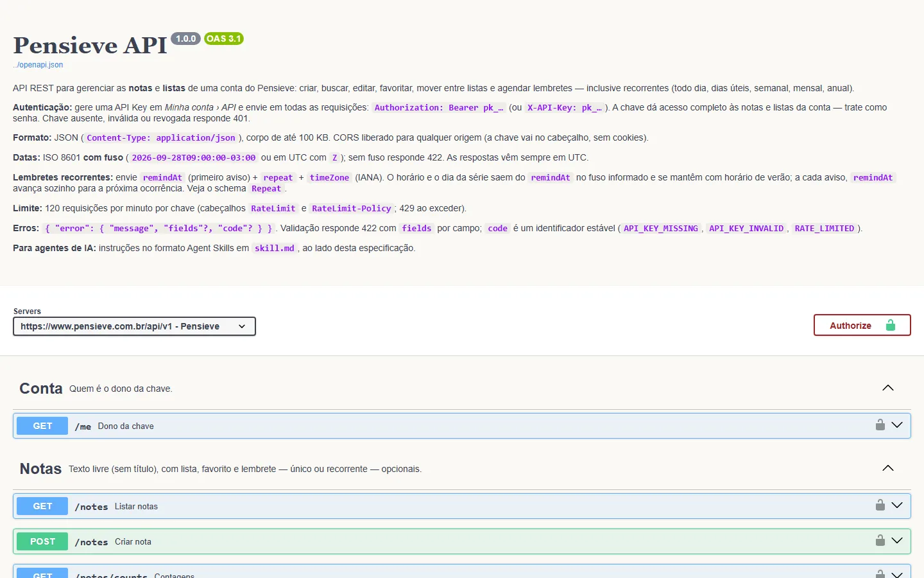Click the 'Listar notas' summary text
The image size is (924, 578).
coord(136,506)
